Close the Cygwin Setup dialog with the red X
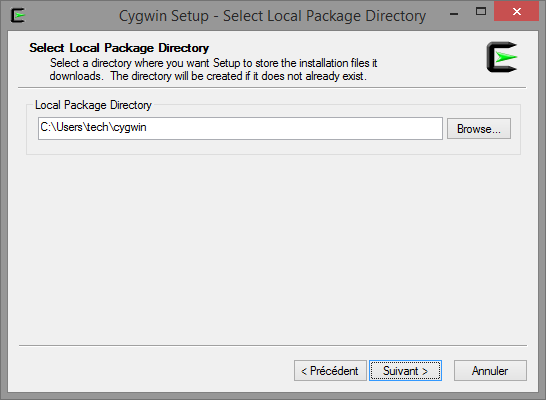Image resolution: width=546 pixels, height=400 pixels. [516, 11]
